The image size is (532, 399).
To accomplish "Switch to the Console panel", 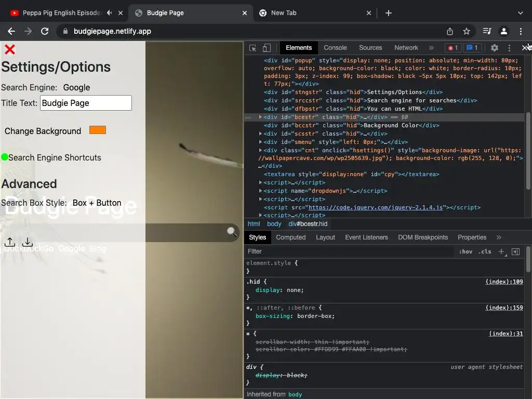I will pyautogui.click(x=335, y=48).
